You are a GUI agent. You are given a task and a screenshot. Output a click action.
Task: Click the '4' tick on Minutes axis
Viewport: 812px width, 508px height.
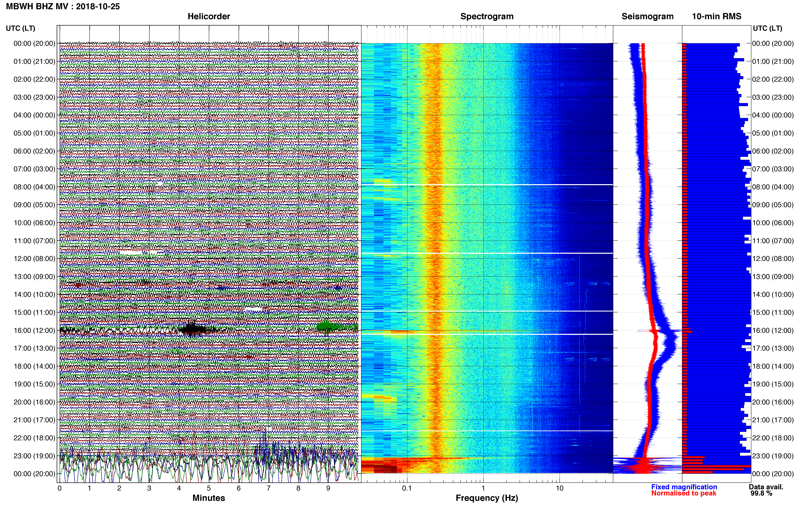[x=179, y=488]
